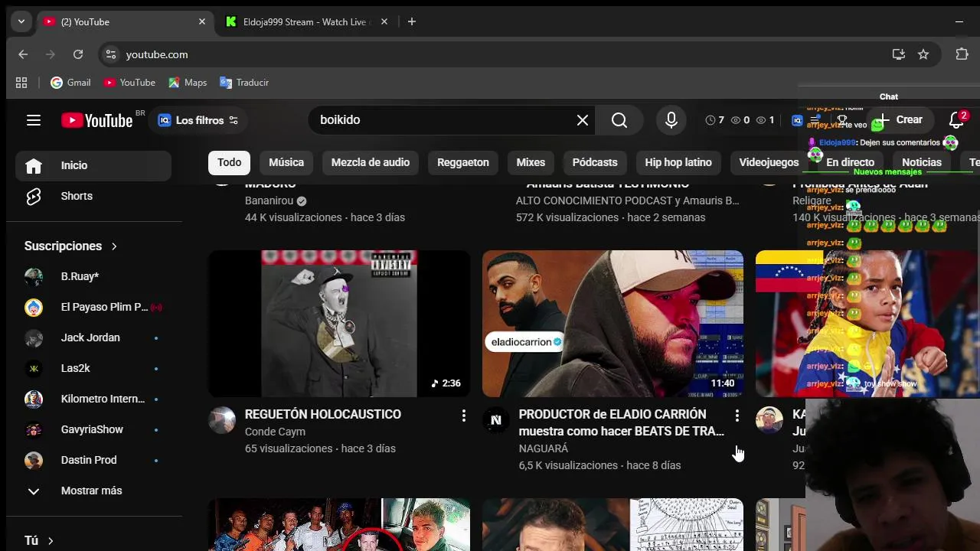Click the YouTube logo

[x=97, y=120]
